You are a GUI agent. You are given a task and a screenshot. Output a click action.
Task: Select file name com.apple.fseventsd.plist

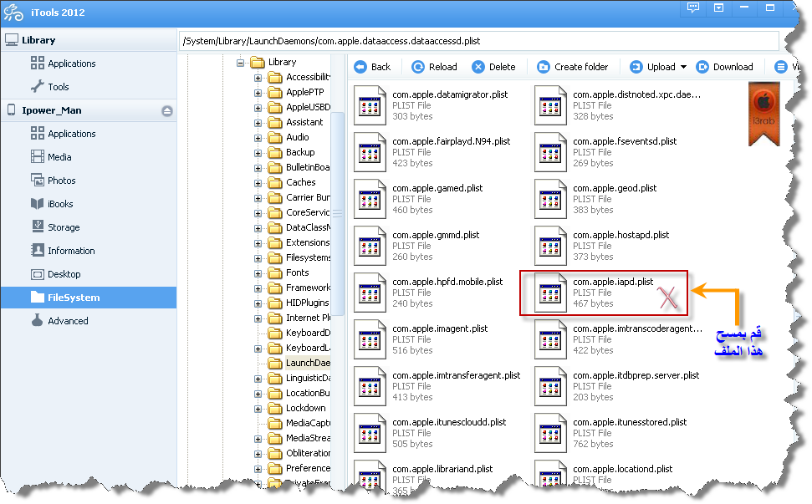click(625, 141)
